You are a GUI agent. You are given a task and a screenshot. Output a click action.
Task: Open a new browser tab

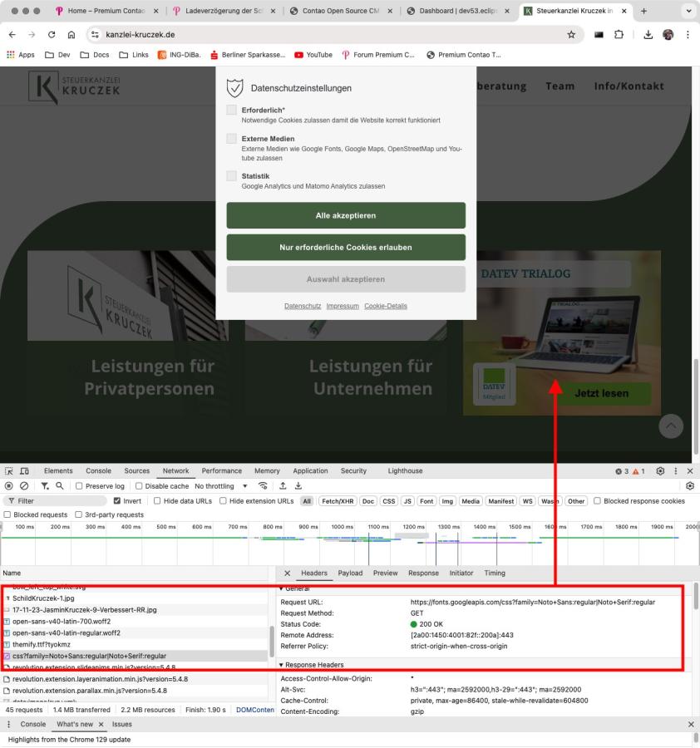(643, 11)
